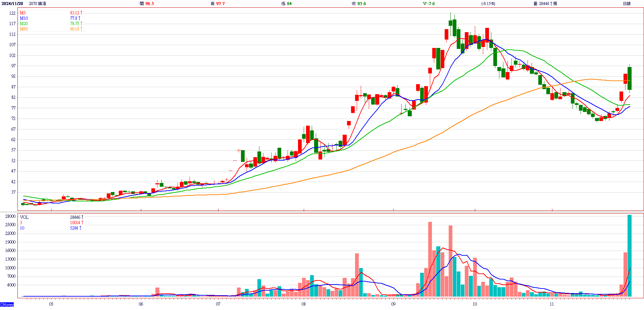
Task: Click the 05 month label on time axis
Action: 51,304
